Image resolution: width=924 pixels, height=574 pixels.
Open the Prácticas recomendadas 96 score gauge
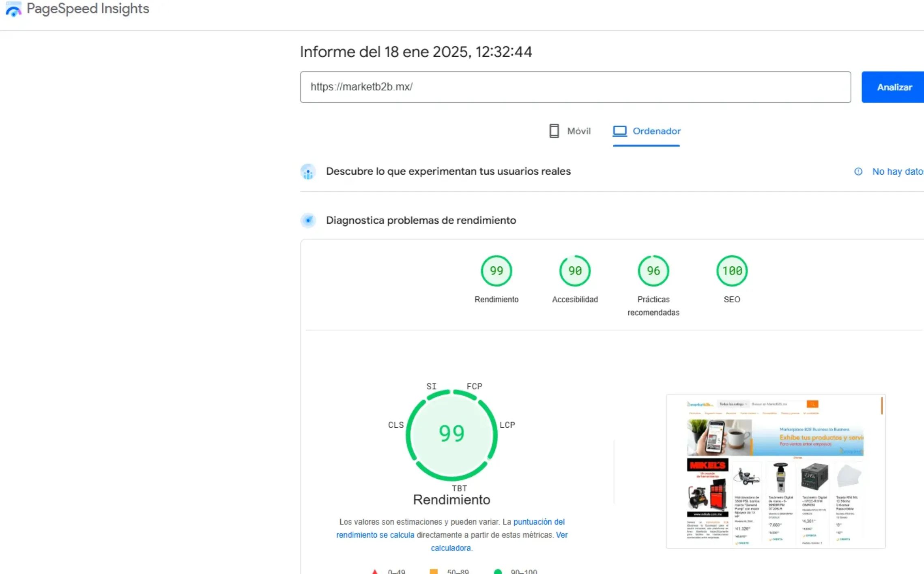pos(653,271)
